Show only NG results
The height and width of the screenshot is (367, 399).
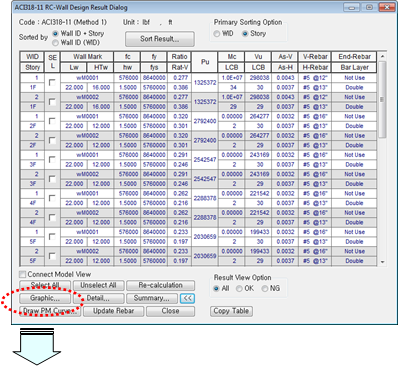(x=265, y=289)
